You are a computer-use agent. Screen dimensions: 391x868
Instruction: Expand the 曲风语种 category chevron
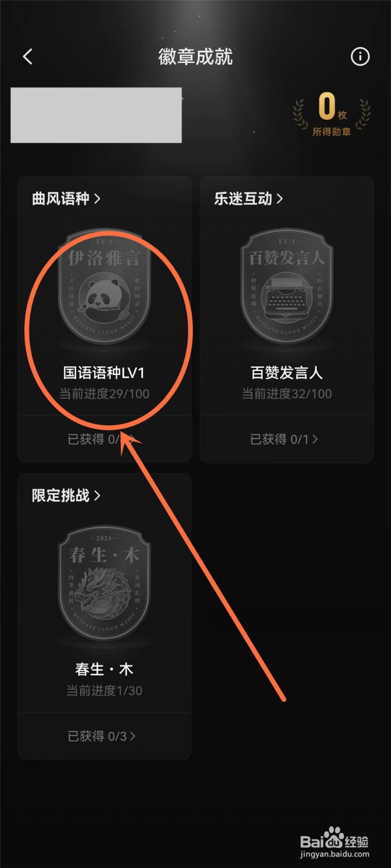tap(97, 199)
